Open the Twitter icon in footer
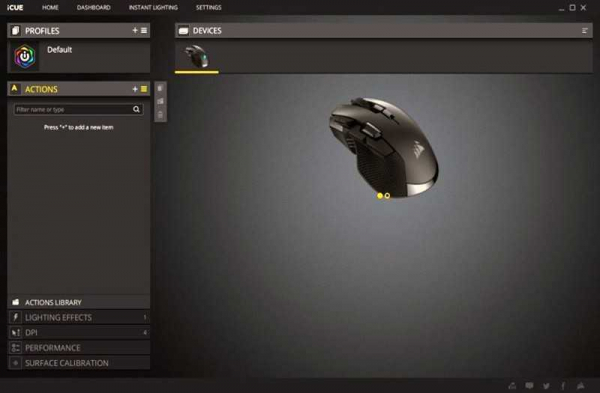This screenshot has height=393, width=600. 546,386
